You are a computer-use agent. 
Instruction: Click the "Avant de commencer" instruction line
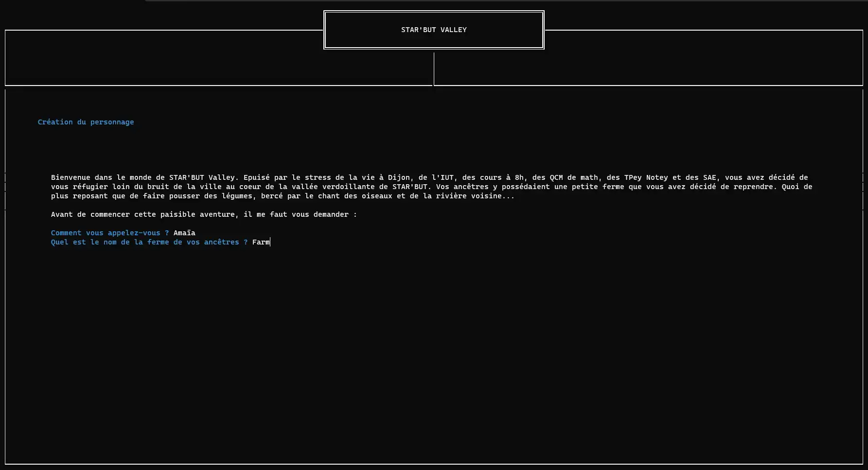pos(204,214)
